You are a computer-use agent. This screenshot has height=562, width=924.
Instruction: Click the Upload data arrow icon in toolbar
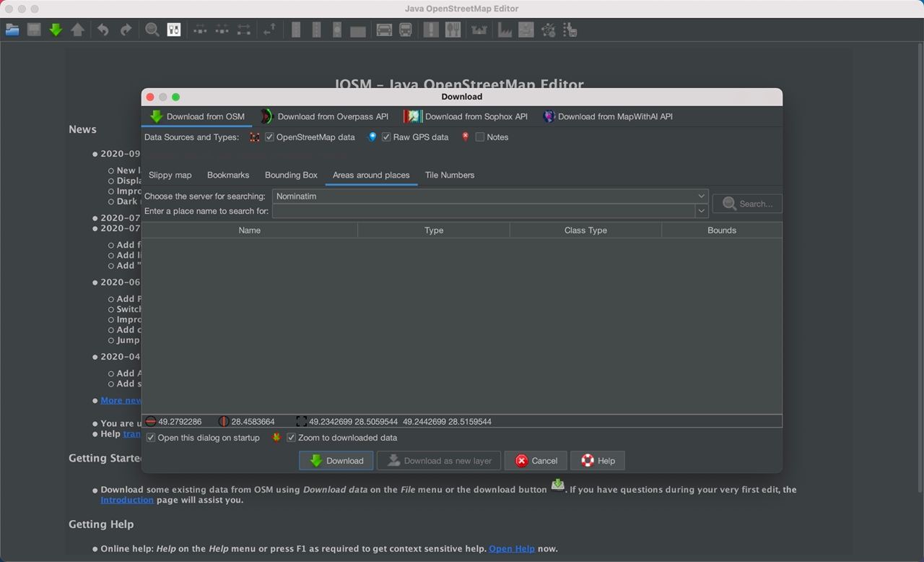(x=77, y=30)
